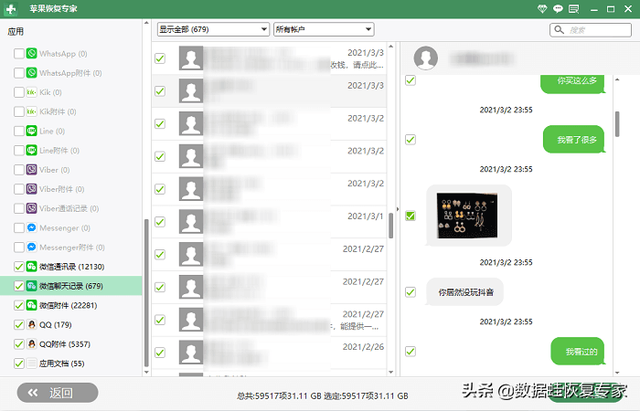Click the Messenger app icon
This screenshot has width=640, height=411.
click(31, 228)
